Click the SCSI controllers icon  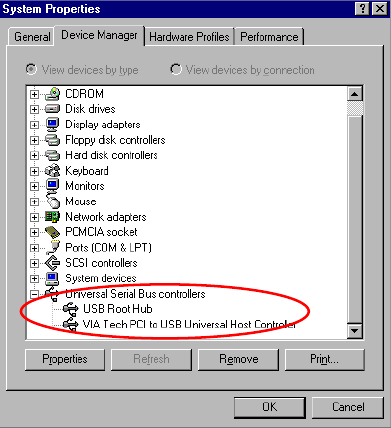(x=52, y=263)
